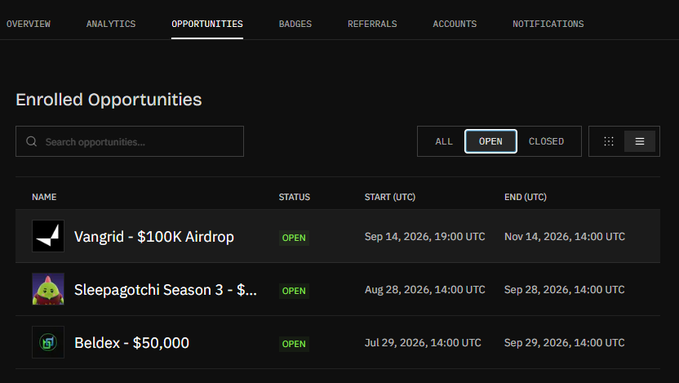Switch to list view icon
Screen dimensions: 679x383
[640, 141]
